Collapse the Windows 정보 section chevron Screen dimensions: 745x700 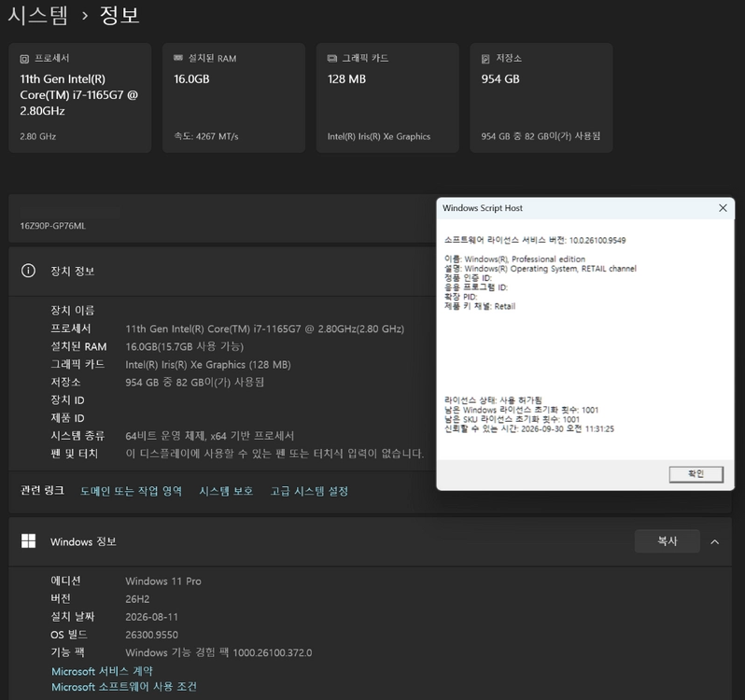tap(714, 541)
